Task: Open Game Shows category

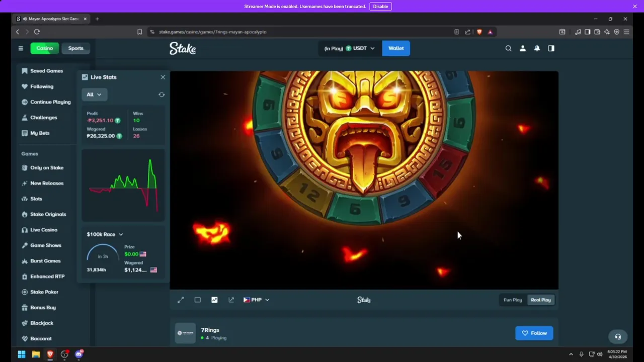Action: pyautogui.click(x=46, y=245)
